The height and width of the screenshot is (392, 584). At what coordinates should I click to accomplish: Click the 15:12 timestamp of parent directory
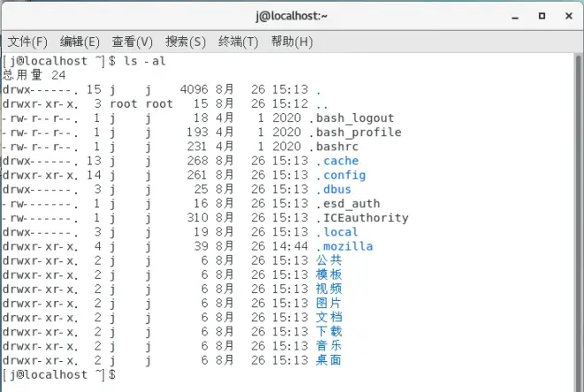pos(290,104)
